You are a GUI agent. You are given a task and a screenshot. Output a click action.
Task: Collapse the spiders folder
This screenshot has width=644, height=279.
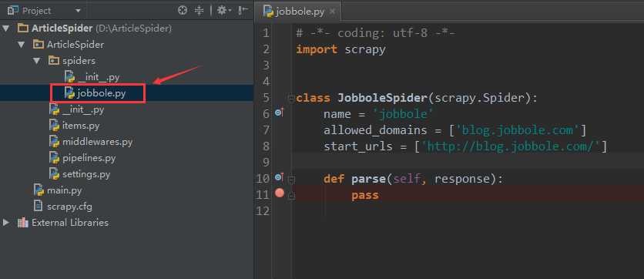(37, 61)
